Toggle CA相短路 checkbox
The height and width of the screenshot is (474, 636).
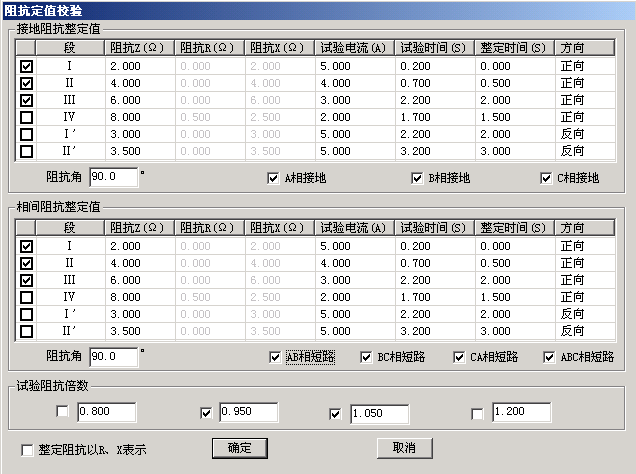[x=459, y=357]
